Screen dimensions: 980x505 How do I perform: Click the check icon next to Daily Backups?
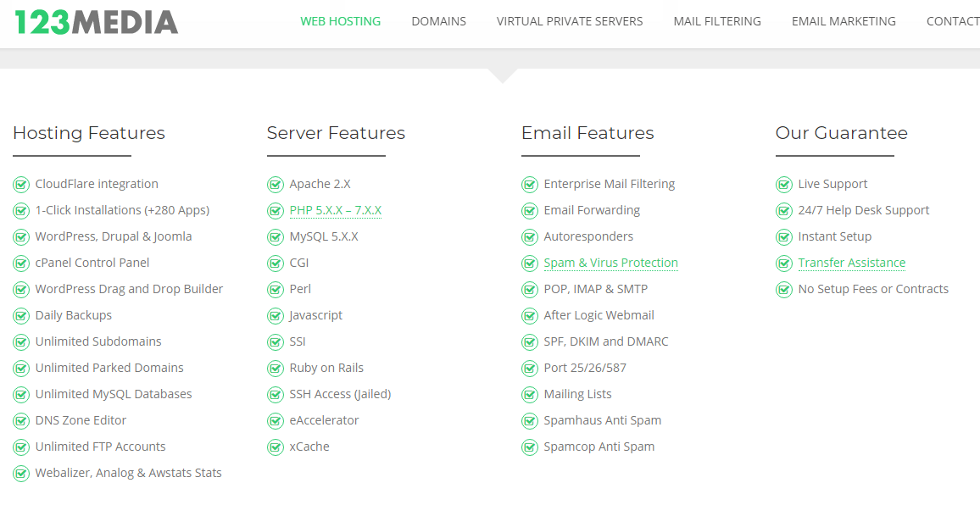[x=21, y=315]
